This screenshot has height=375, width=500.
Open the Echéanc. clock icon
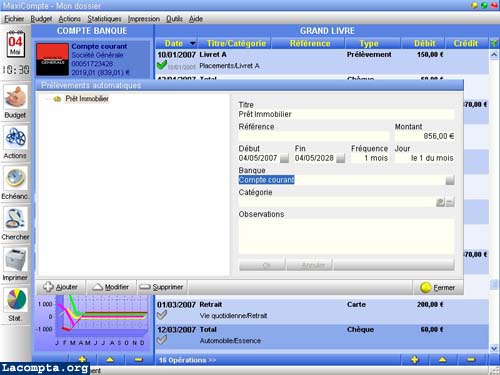point(15,179)
